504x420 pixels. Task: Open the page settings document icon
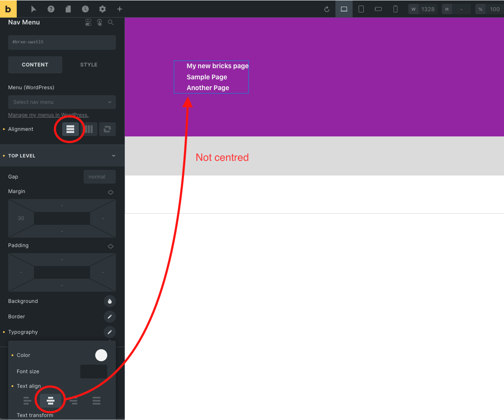click(x=68, y=9)
